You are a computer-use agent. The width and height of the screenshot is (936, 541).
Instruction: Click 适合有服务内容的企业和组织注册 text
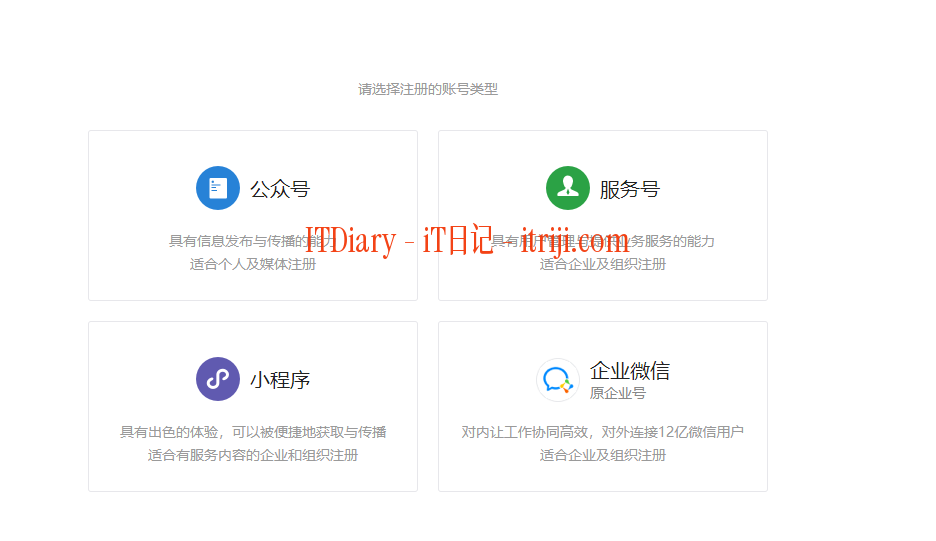tap(253, 455)
